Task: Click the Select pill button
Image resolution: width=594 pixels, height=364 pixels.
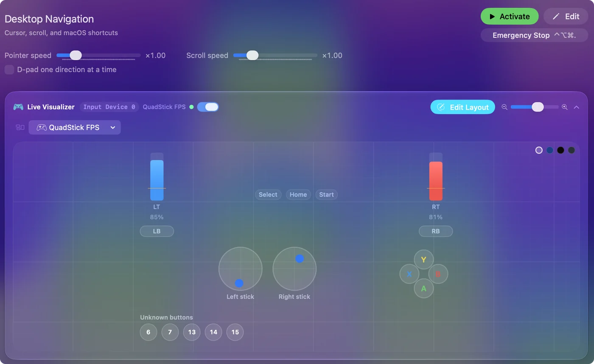Action: tap(268, 195)
